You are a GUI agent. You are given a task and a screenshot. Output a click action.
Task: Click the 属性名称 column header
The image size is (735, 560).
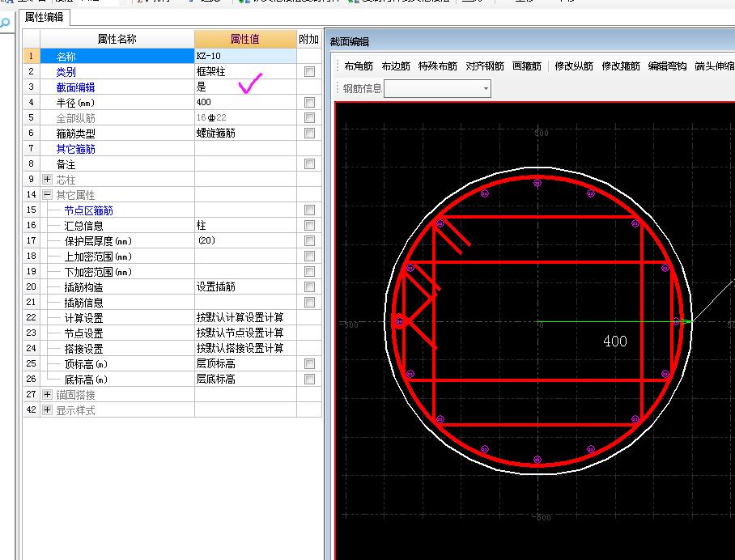[x=117, y=39]
